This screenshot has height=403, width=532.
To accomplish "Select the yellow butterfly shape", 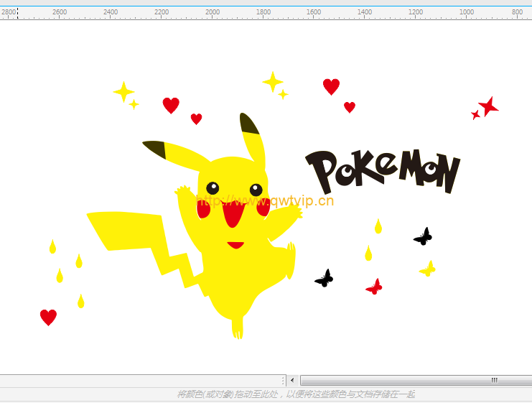I will pyautogui.click(x=427, y=269).
